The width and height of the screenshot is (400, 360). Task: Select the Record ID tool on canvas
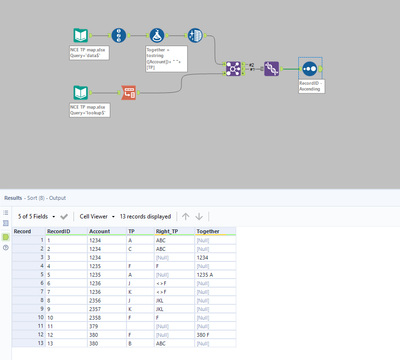pyautogui.click(x=119, y=35)
